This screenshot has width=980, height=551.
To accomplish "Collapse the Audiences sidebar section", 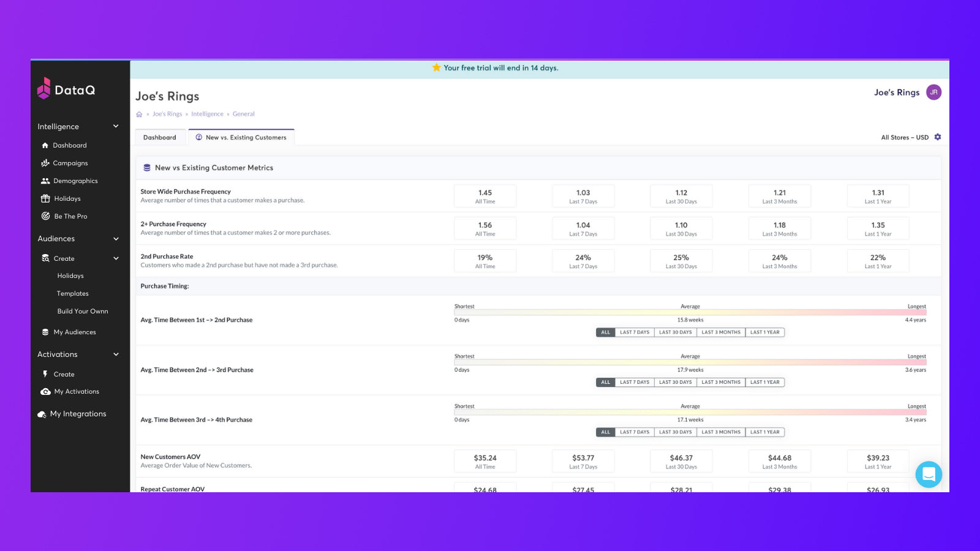I will (x=116, y=239).
